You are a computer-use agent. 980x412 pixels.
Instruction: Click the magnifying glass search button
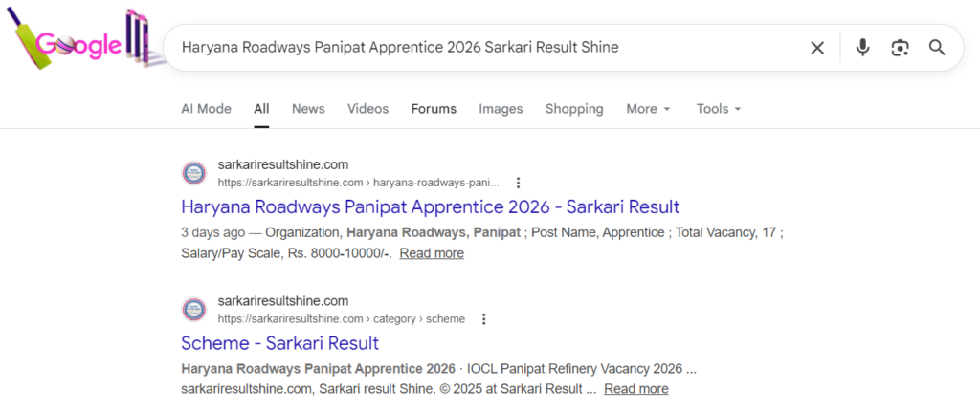click(937, 48)
